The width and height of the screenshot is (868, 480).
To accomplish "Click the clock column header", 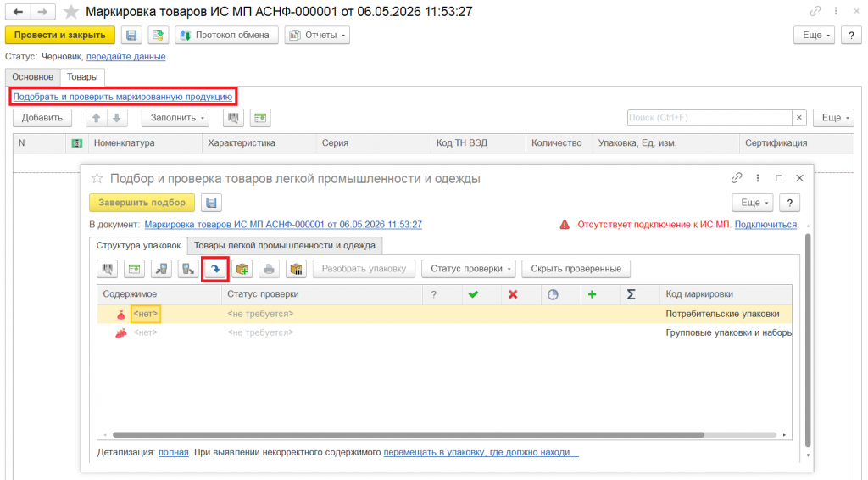I will point(553,294).
